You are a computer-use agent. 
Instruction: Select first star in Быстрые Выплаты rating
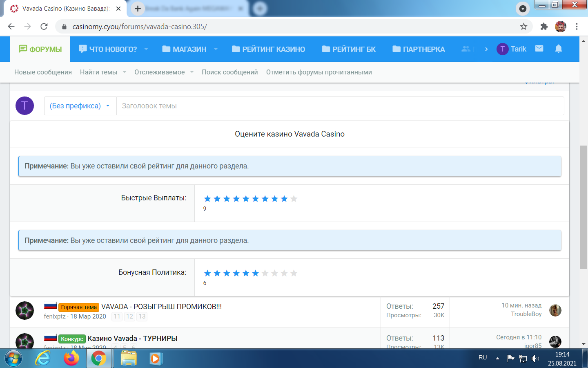point(207,199)
